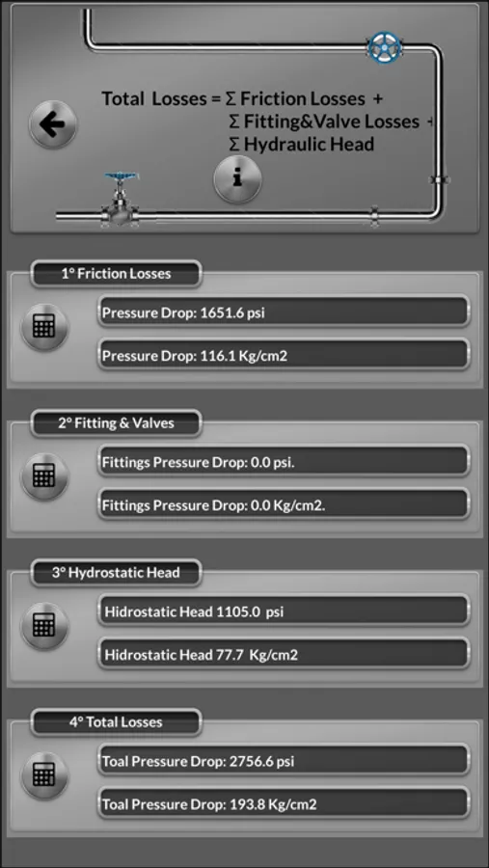Click Pressure Drop 116.1 Kg/cm2 field
The height and width of the screenshot is (868, 489).
[x=284, y=355]
